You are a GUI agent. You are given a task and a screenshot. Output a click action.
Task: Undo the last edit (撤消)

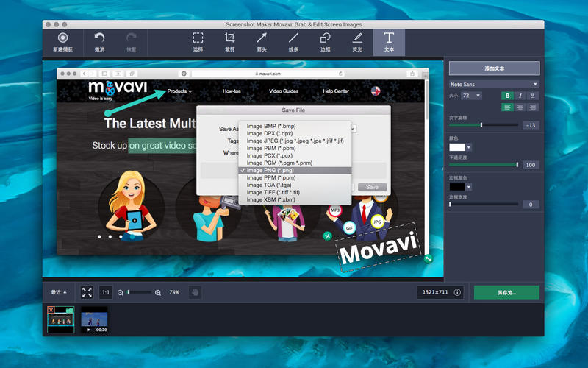pos(99,42)
